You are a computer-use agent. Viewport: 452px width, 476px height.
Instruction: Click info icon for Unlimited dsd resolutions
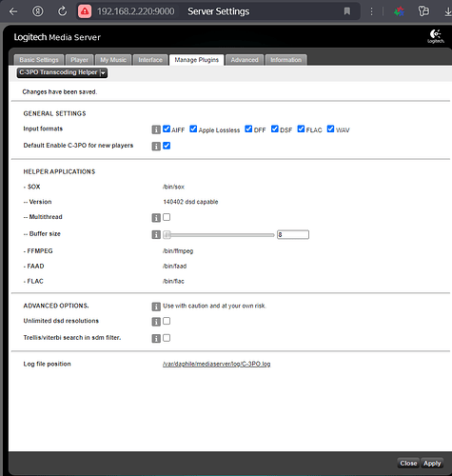pos(156,322)
